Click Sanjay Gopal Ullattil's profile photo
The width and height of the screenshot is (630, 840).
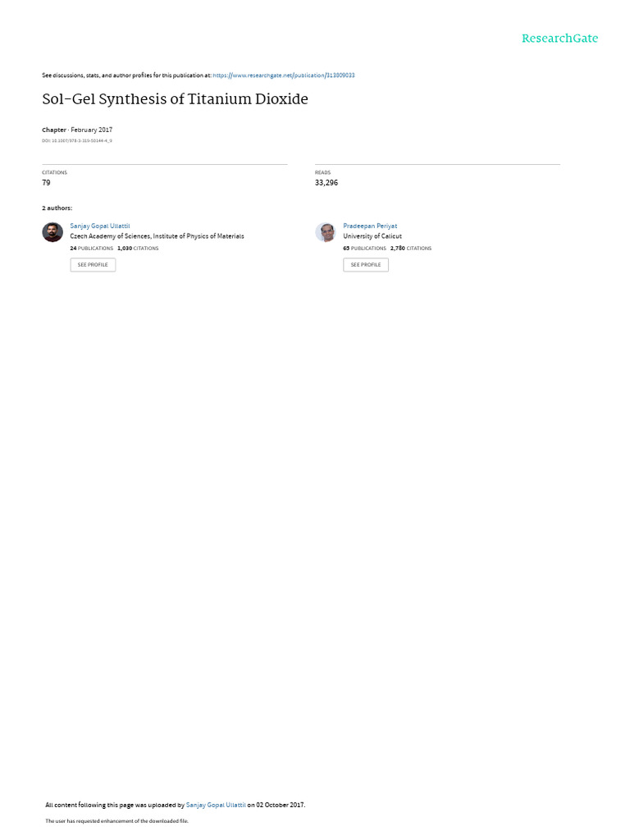point(52,232)
